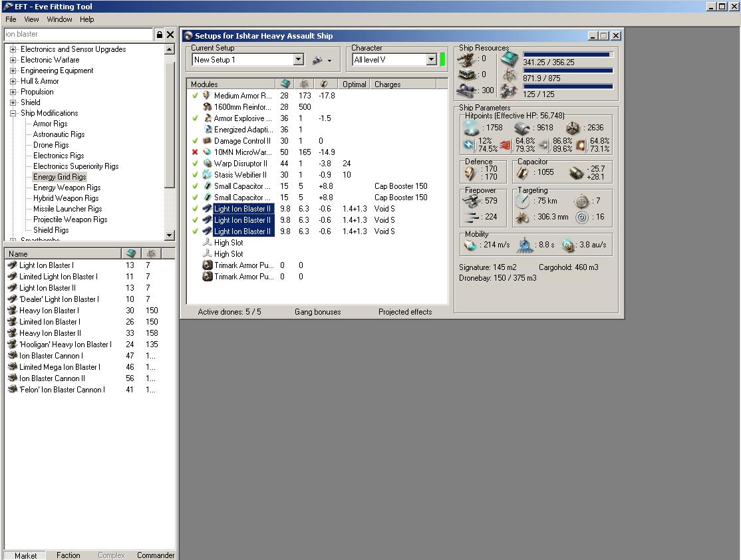The image size is (741, 560).
Task: Click the Projected effects button
Action: click(x=405, y=312)
